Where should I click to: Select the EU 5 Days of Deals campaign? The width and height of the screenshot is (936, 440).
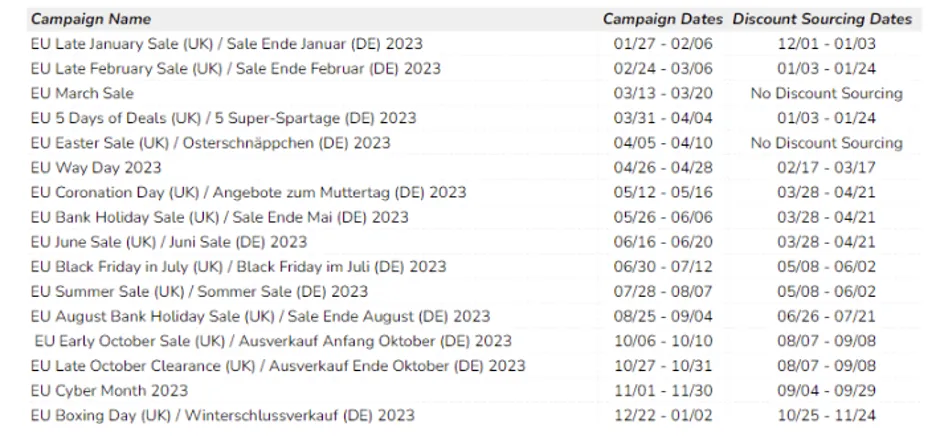223,118
